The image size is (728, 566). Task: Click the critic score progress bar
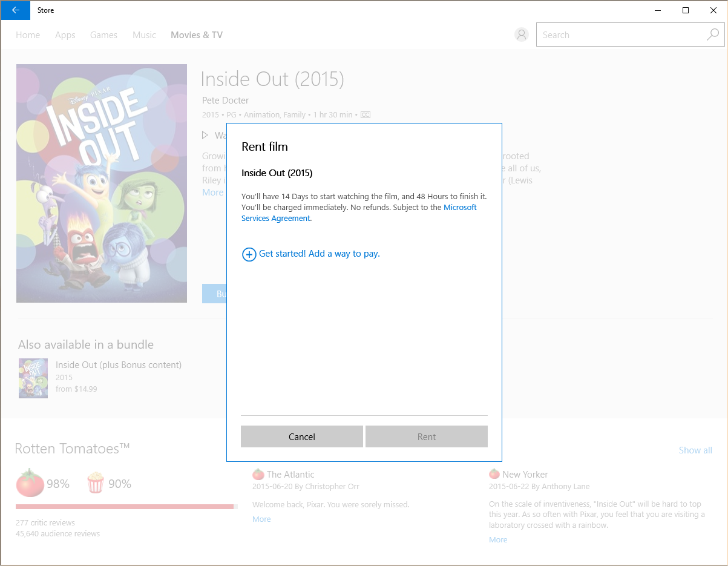pyautogui.click(x=126, y=507)
